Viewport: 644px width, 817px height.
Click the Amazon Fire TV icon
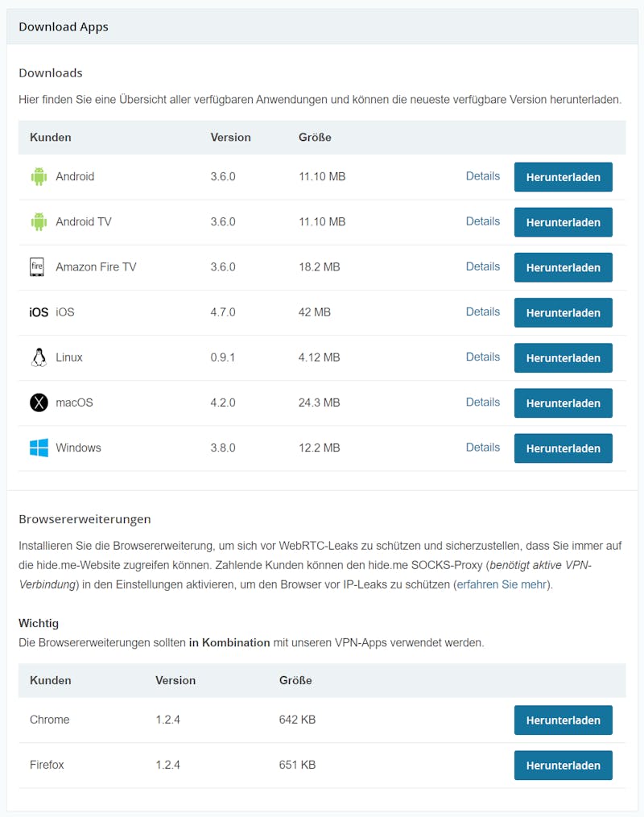click(x=37, y=266)
